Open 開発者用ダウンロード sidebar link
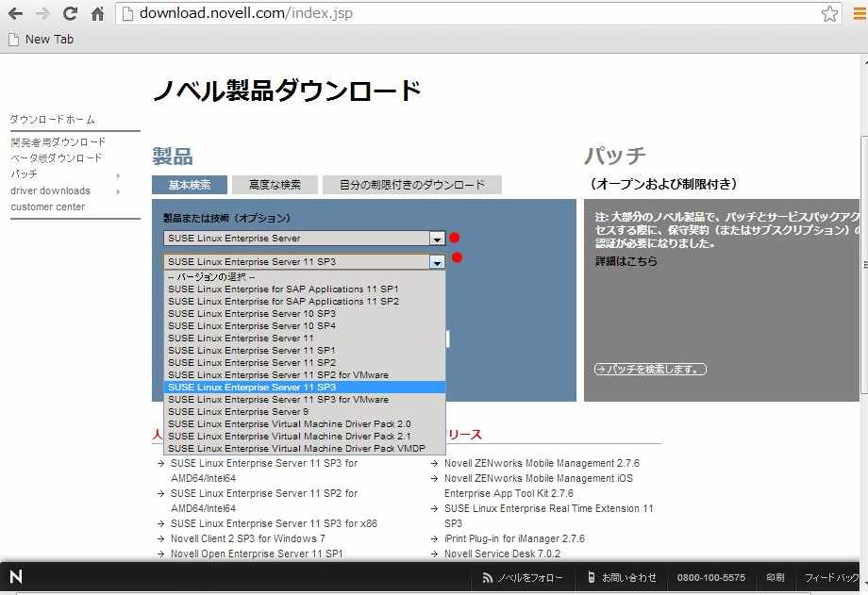 pyautogui.click(x=58, y=142)
